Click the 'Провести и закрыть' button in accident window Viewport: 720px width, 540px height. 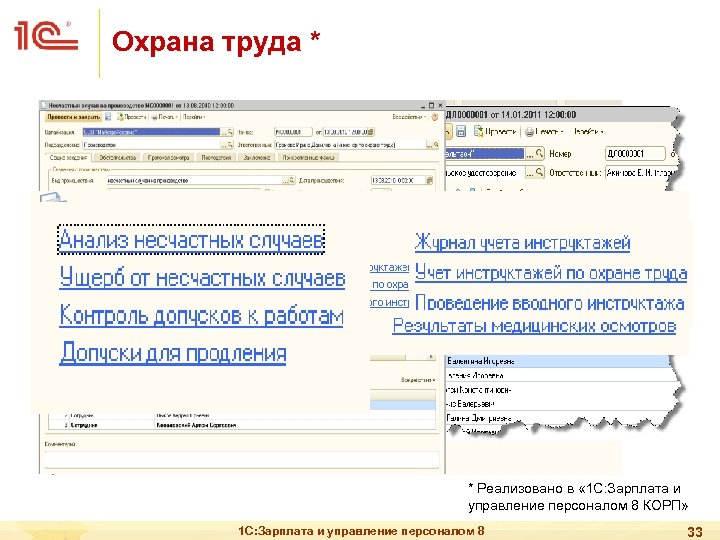click(73, 117)
